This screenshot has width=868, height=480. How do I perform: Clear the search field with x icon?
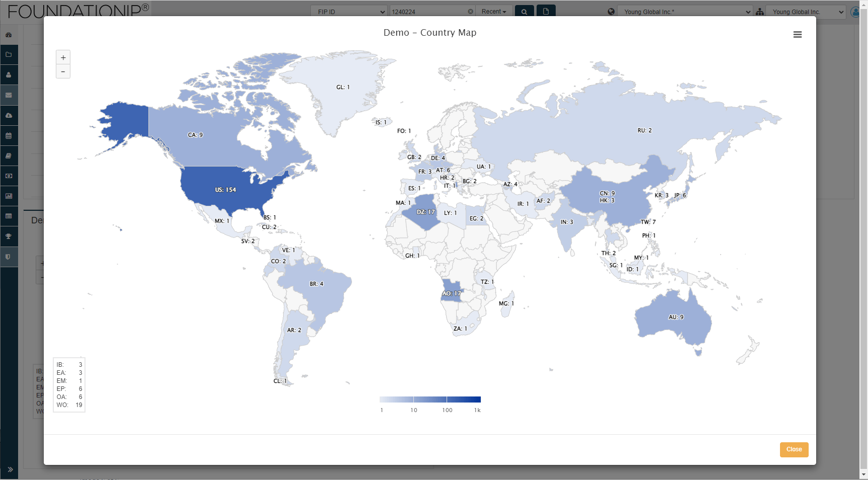471,12
